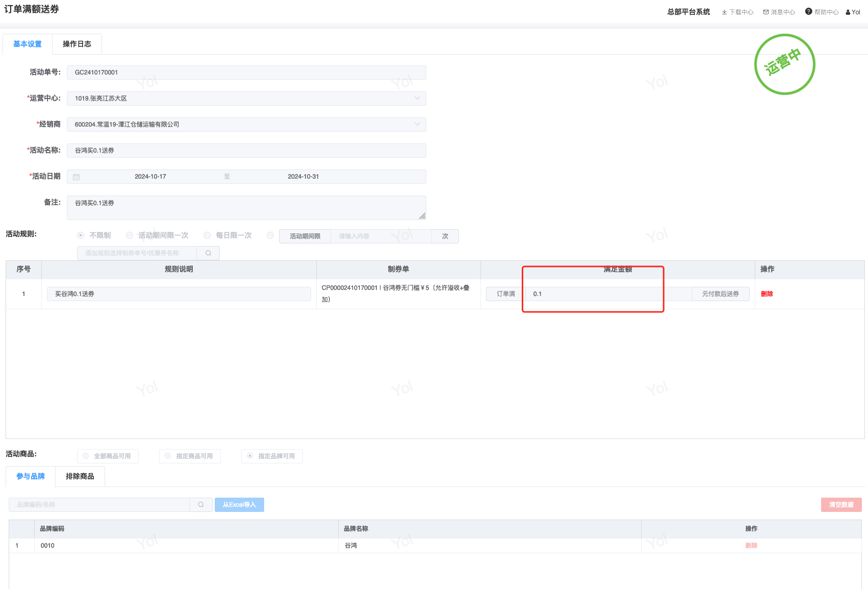Click the page title 订单满额送券
The width and height of the screenshot is (868, 589).
coord(32,9)
